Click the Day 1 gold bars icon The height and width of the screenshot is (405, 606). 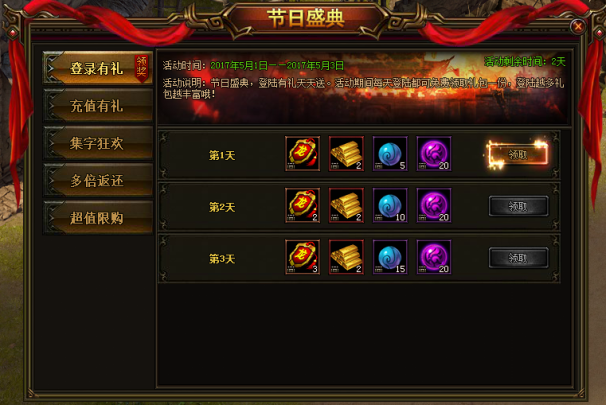tap(346, 153)
